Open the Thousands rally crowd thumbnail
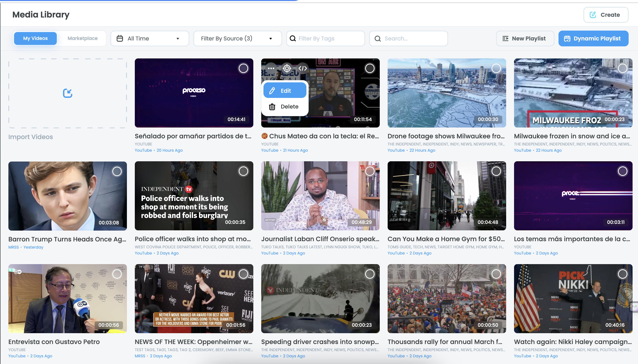 click(x=447, y=299)
